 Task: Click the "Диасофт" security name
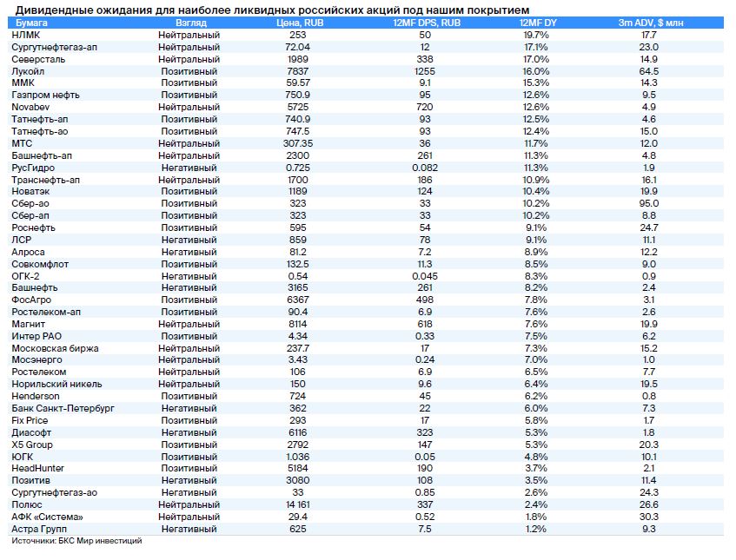(x=31, y=434)
